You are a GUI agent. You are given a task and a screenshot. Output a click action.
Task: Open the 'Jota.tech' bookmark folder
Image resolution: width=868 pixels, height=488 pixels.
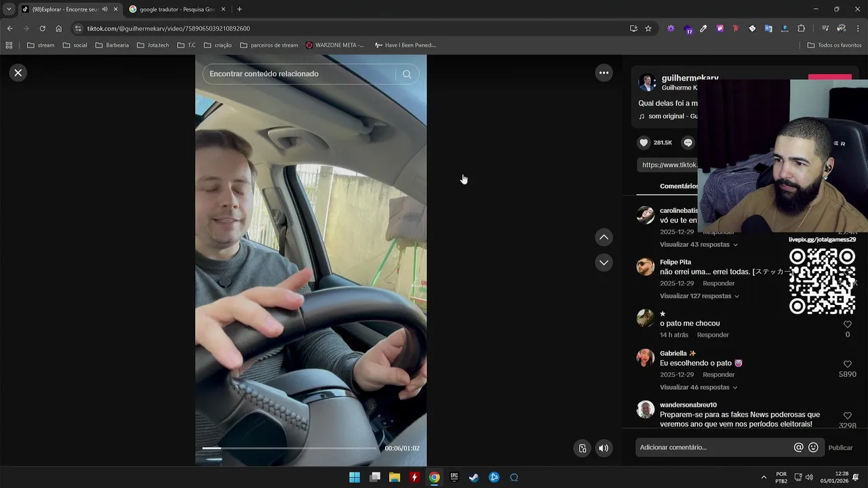153,45
